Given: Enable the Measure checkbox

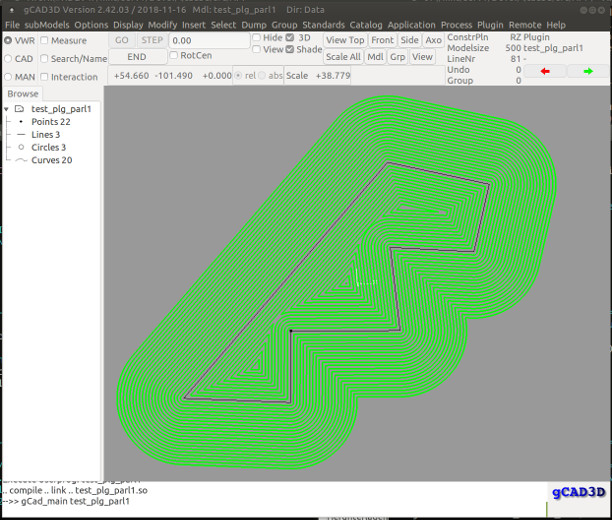Looking at the screenshot, I should click(44, 40).
